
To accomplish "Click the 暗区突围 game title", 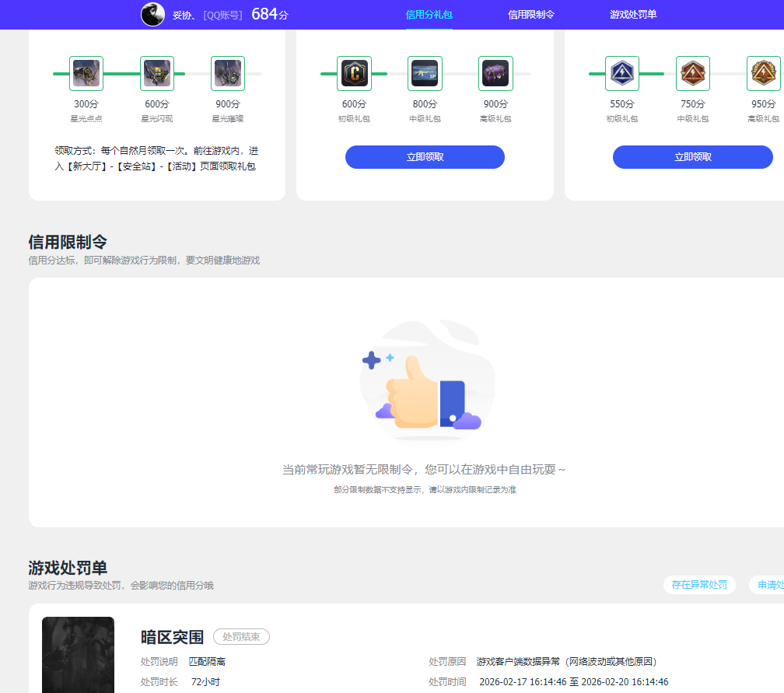I will (x=172, y=637).
